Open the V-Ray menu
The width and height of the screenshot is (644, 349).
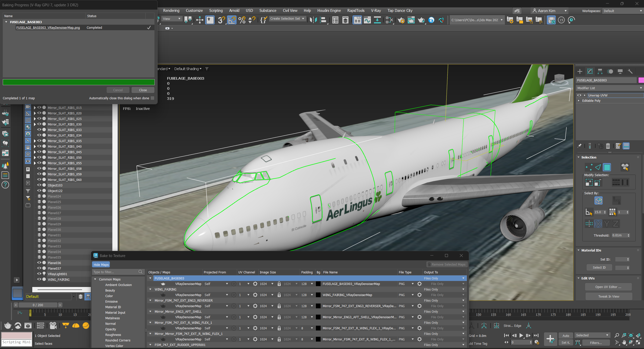pos(376,11)
